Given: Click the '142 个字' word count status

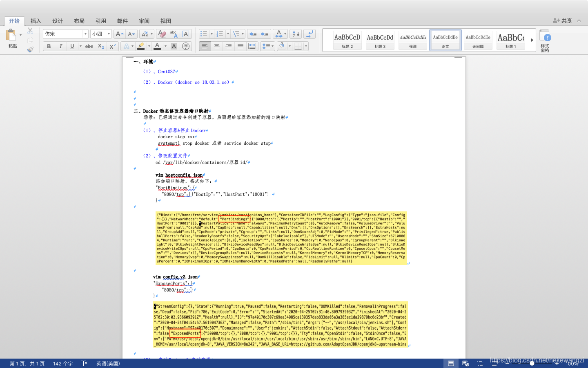Looking at the screenshot, I should (63, 364).
